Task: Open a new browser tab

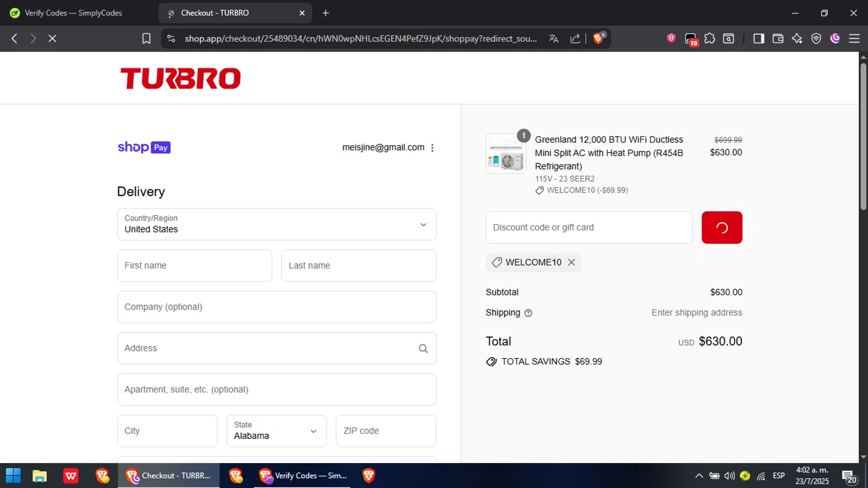Action: (326, 13)
